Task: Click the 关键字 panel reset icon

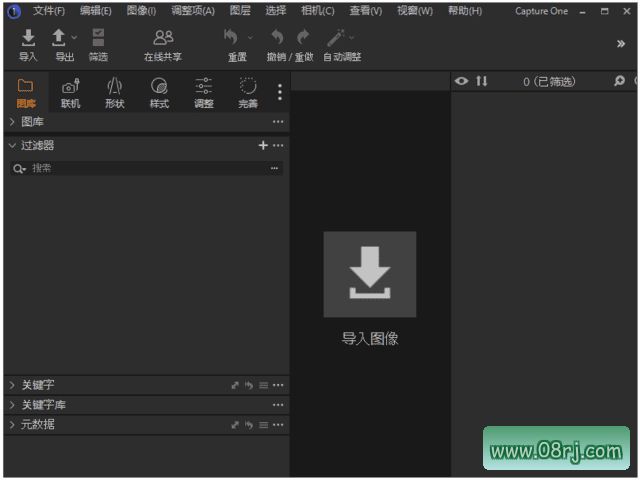Action: [x=249, y=385]
